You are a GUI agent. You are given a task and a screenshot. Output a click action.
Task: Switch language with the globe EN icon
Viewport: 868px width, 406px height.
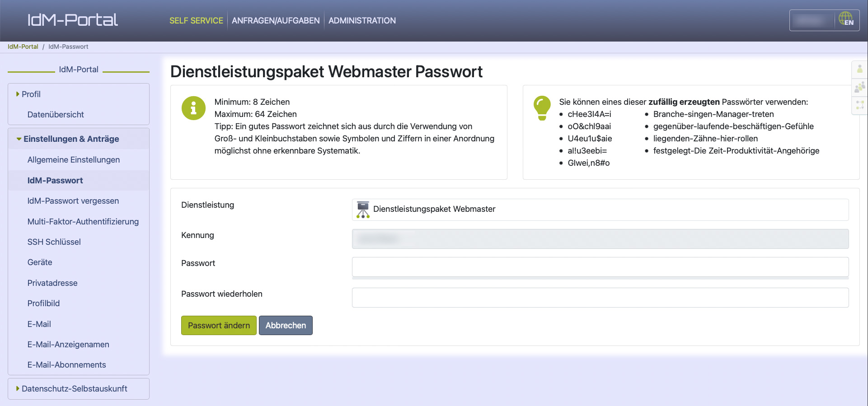click(x=846, y=19)
